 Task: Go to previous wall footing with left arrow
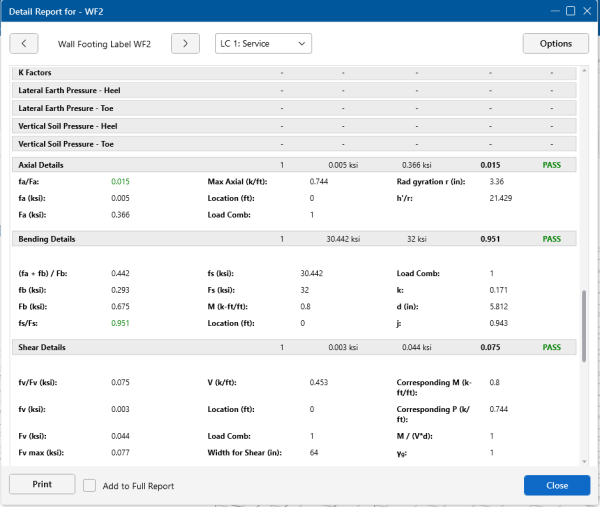[24, 43]
